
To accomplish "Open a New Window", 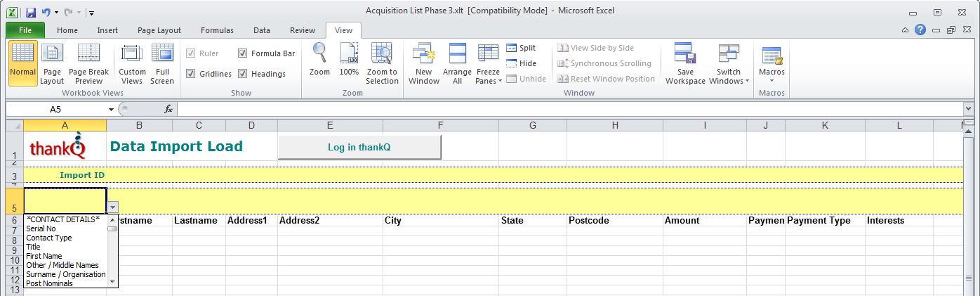I will coord(424,63).
